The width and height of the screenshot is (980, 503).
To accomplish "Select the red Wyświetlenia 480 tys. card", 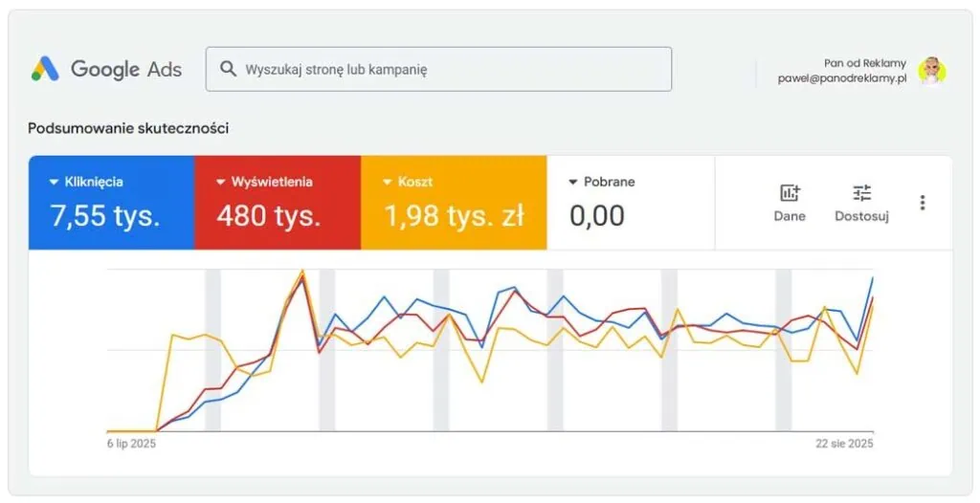I will pyautogui.click(x=278, y=203).
